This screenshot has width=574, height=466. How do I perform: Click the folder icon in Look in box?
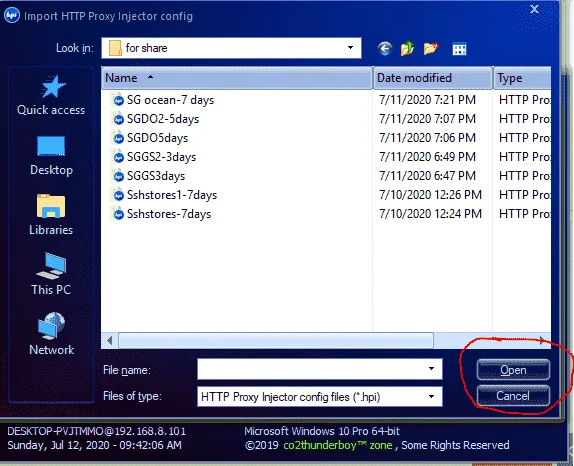click(115, 48)
